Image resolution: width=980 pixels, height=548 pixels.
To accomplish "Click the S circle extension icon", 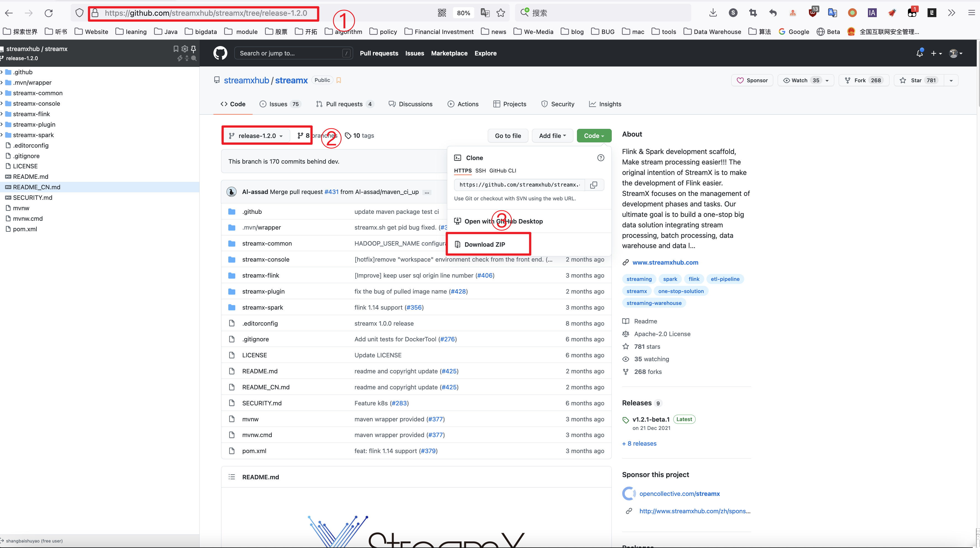I will (733, 13).
